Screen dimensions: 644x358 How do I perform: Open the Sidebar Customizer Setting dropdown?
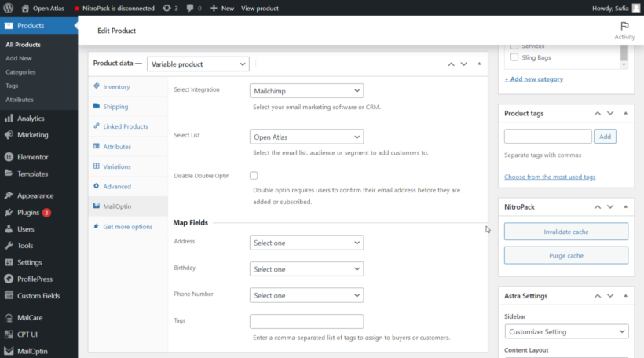click(566, 331)
